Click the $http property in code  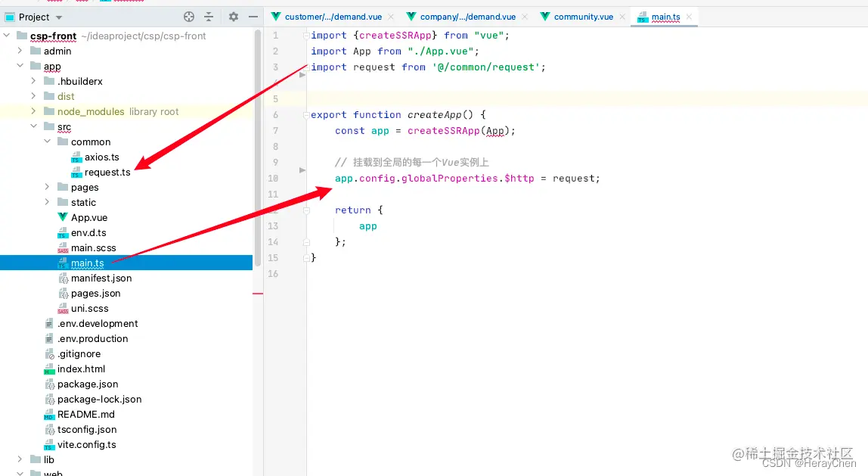click(x=519, y=179)
